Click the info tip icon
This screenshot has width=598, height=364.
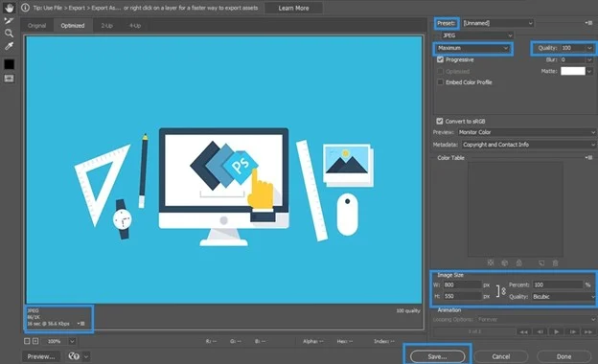click(x=25, y=8)
